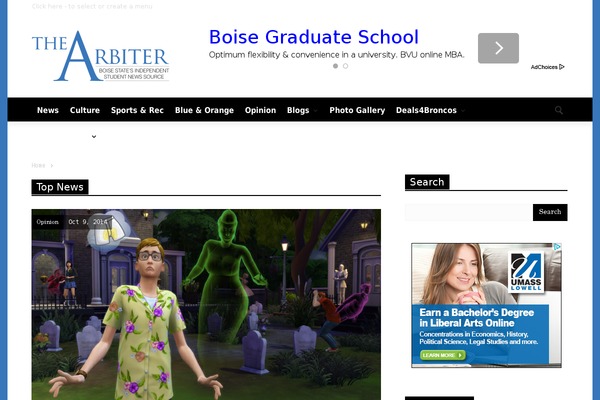Screen dimensions: 600x400
Task: Open the Photo Gallery page
Action: (x=357, y=110)
